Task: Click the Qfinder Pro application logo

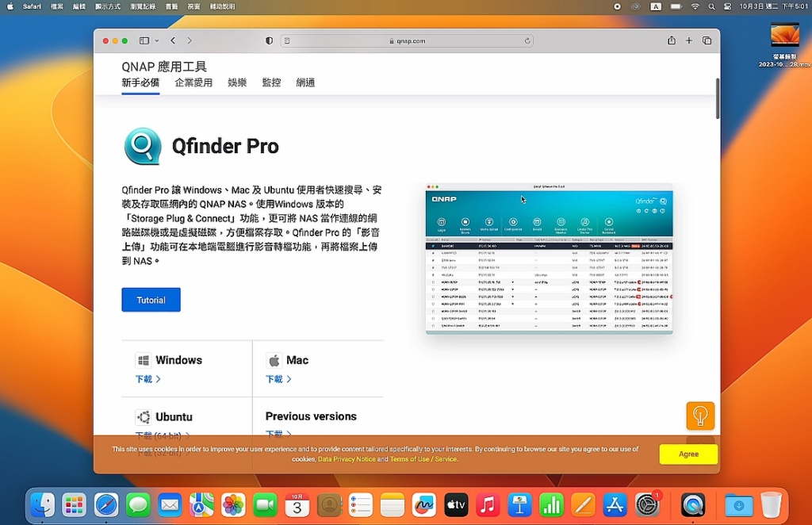Action: click(142, 146)
